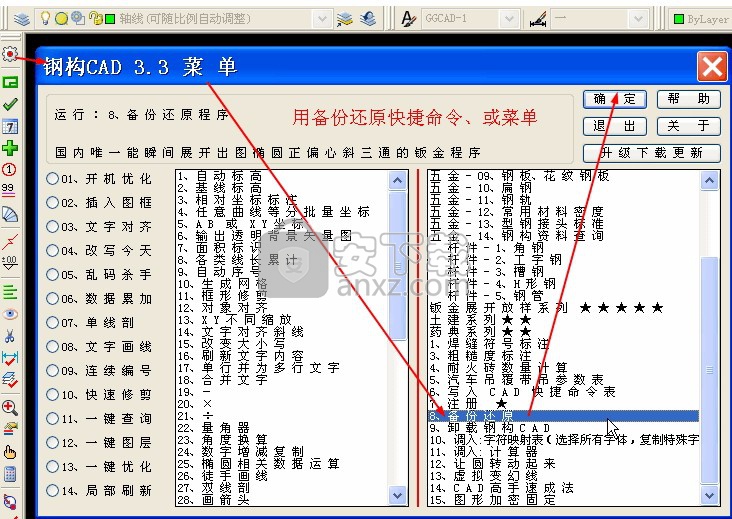Click the match properties brush icon

[10, 428]
